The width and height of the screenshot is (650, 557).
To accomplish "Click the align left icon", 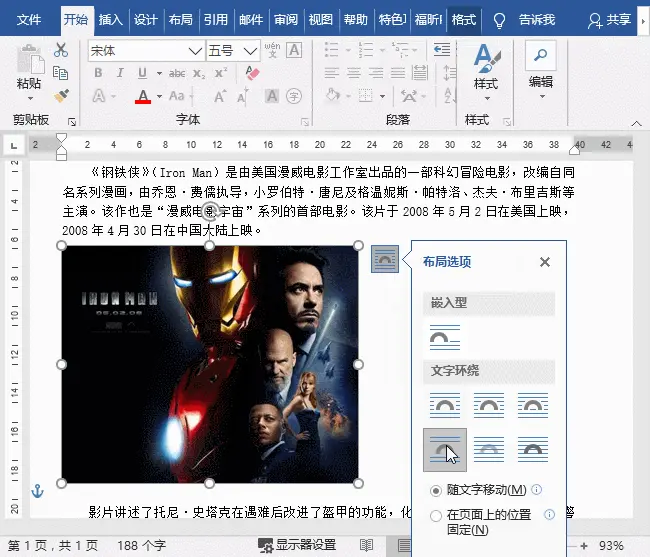I will point(332,73).
